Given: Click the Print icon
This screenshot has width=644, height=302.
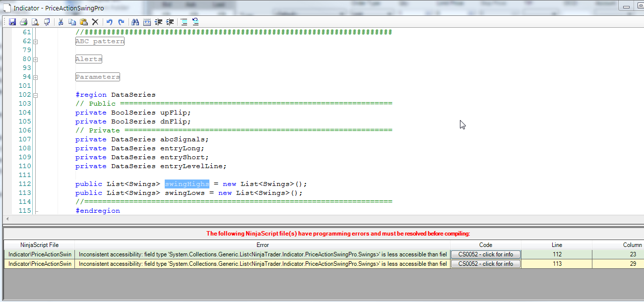Looking at the screenshot, I should tap(23, 22).
